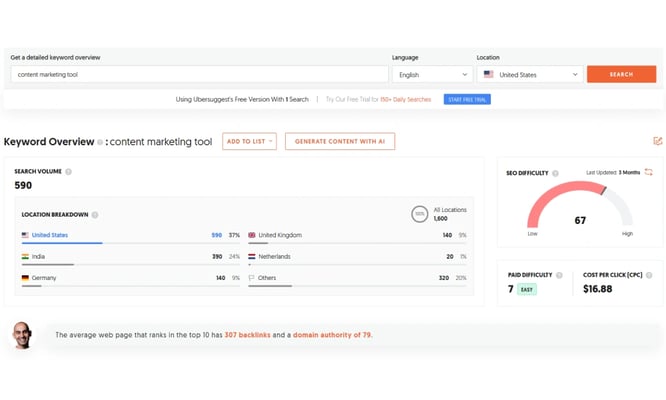The width and height of the screenshot is (666, 400).
Task: Open the English language dropdown
Action: 432,74
